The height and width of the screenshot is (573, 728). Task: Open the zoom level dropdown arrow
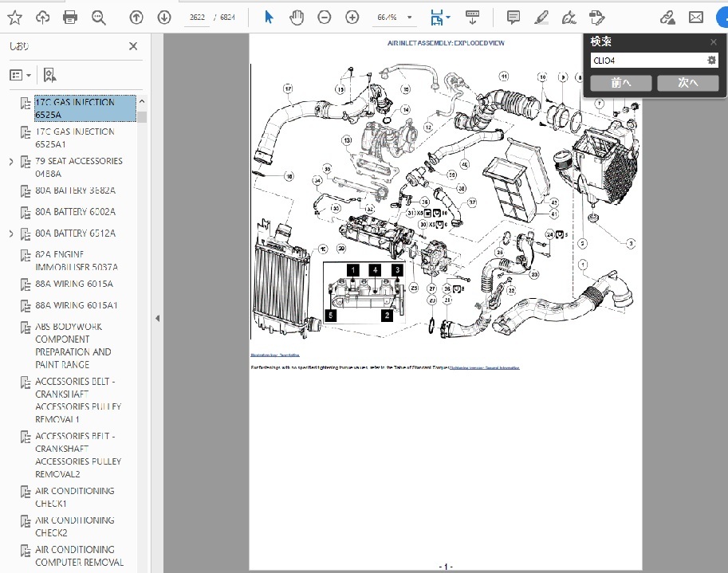tap(410, 18)
